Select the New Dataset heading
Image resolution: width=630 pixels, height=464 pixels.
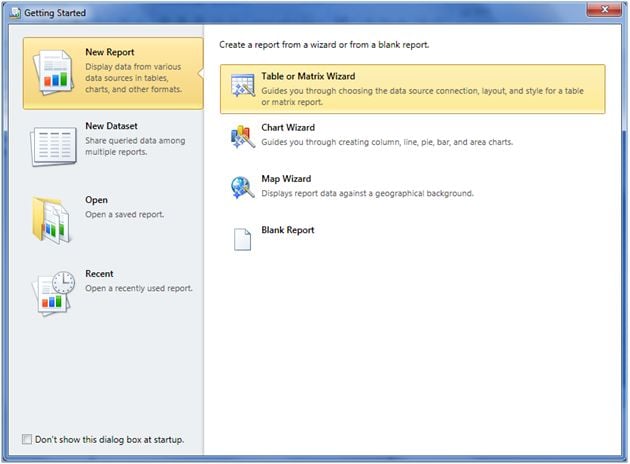[111, 126]
